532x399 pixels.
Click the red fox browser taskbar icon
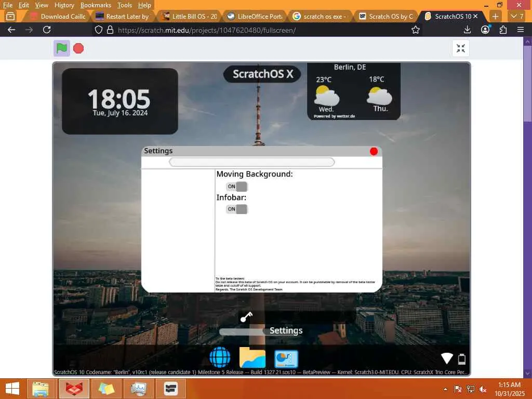pos(74,389)
